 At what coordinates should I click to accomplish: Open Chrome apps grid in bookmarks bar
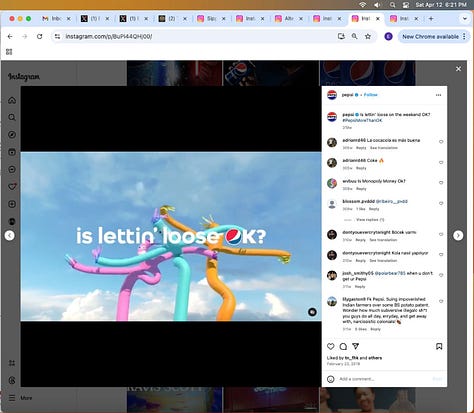(x=9, y=52)
